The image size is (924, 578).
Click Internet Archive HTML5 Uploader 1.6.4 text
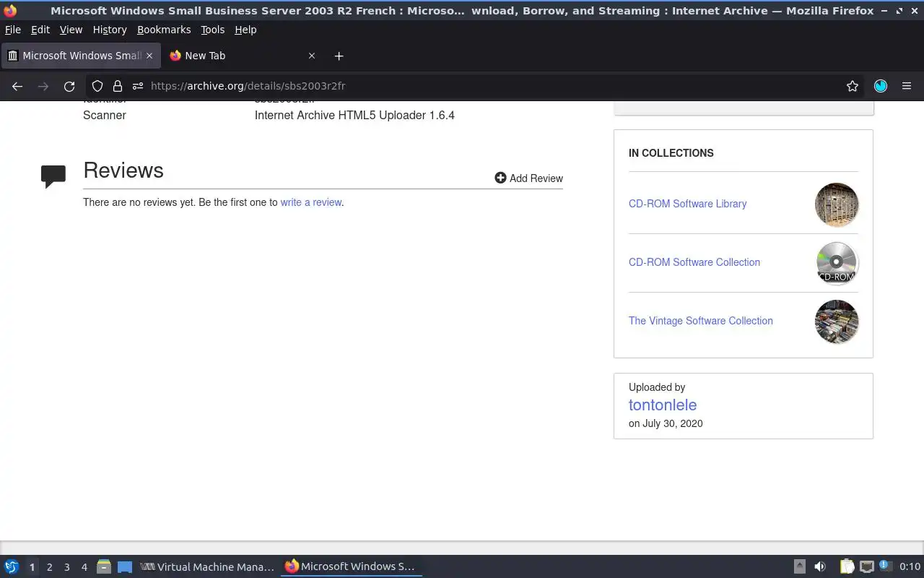pos(354,116)
